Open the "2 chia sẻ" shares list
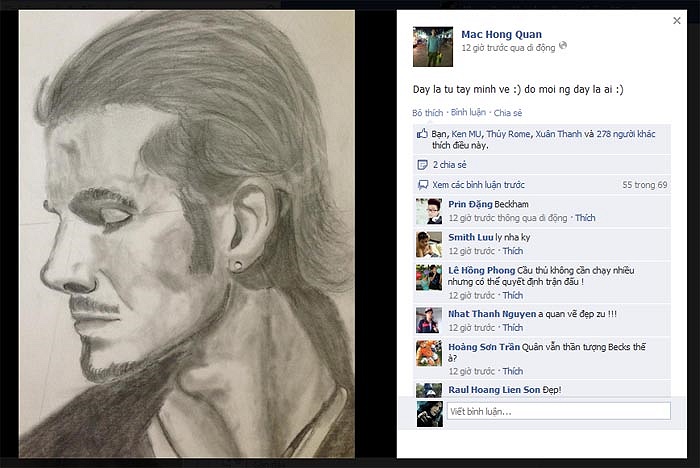 (449, 164)
